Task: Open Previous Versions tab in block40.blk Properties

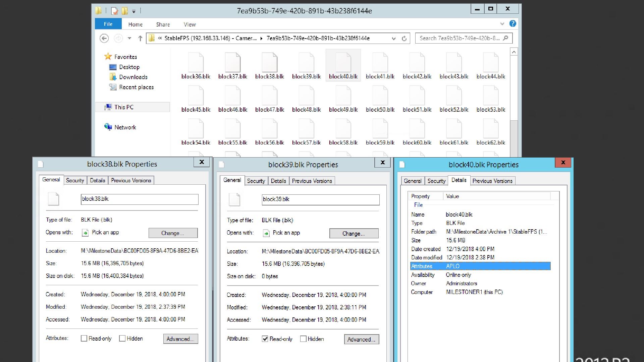Action: (x=492, y=181)
